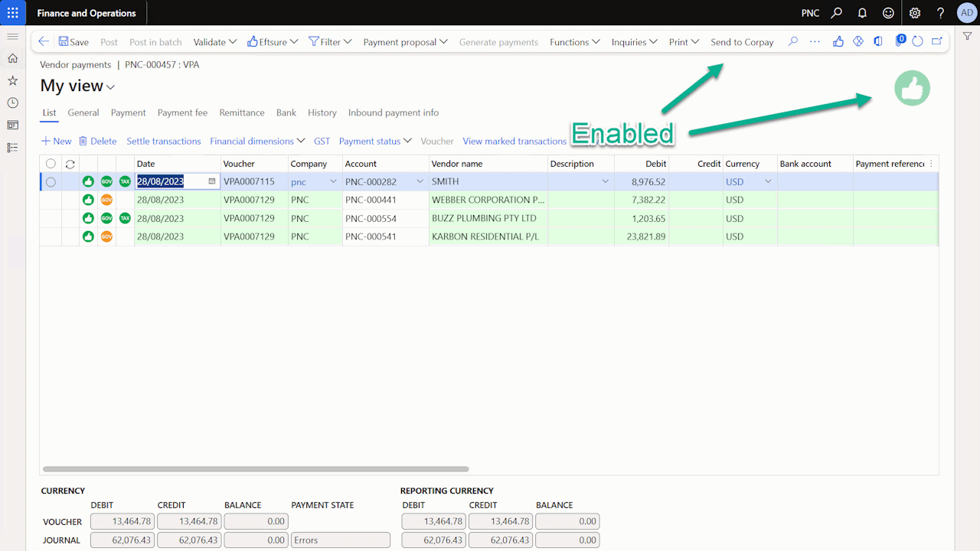Click the green TAX icon on SMITH row
The width and height of the screenshot is (980, 551).
pyautogui.click(x=125, y=181)
